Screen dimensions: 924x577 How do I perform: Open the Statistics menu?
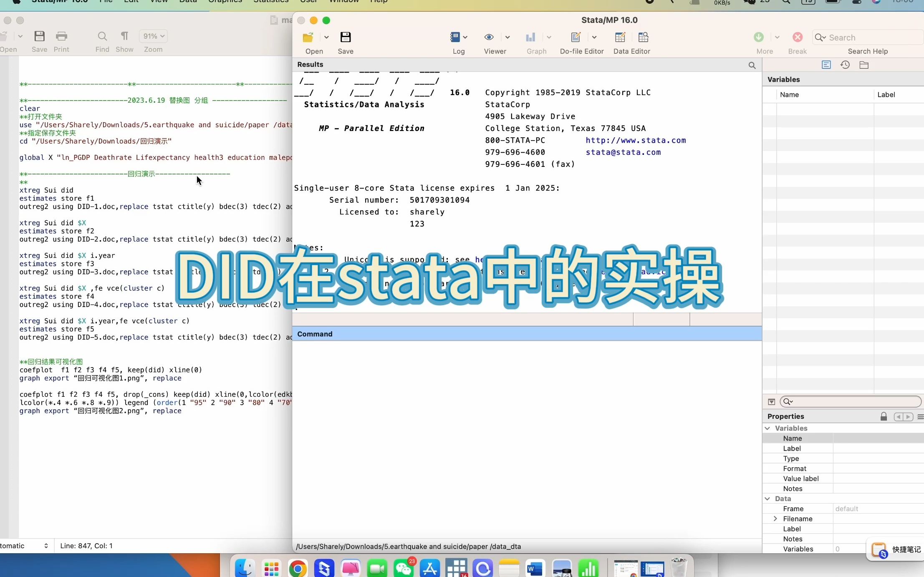[271, 1]
